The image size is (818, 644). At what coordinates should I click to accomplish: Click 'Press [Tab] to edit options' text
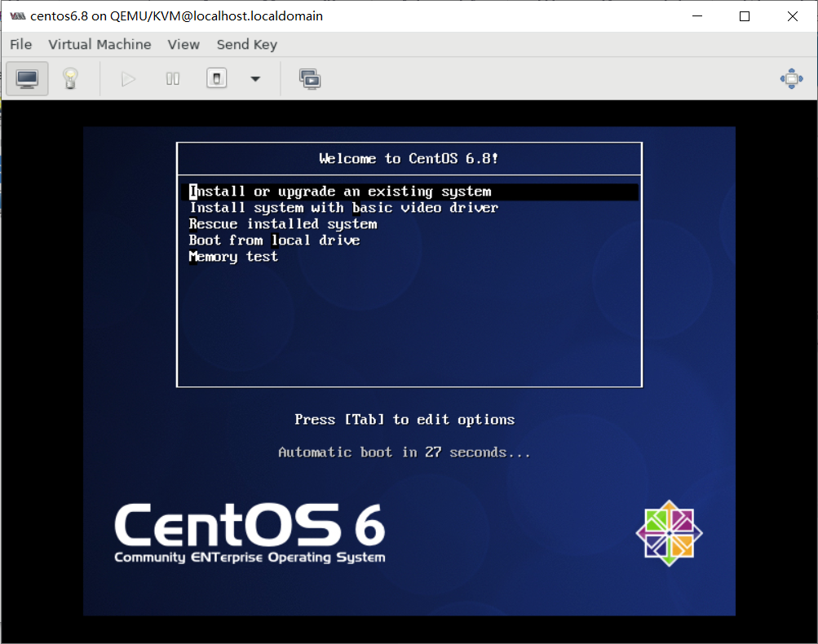click(x=405, y=420)
